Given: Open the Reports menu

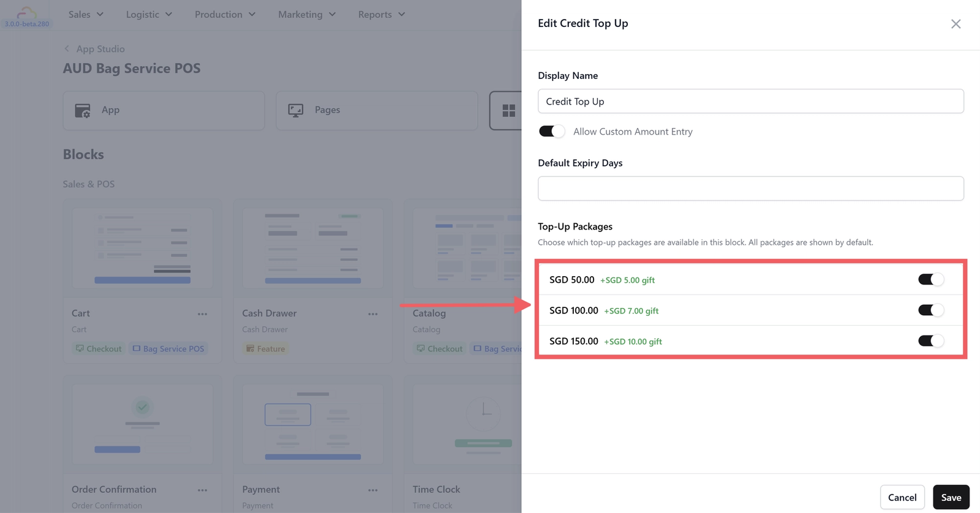Looking at the screenshot, I should click(x=382, y=14).
